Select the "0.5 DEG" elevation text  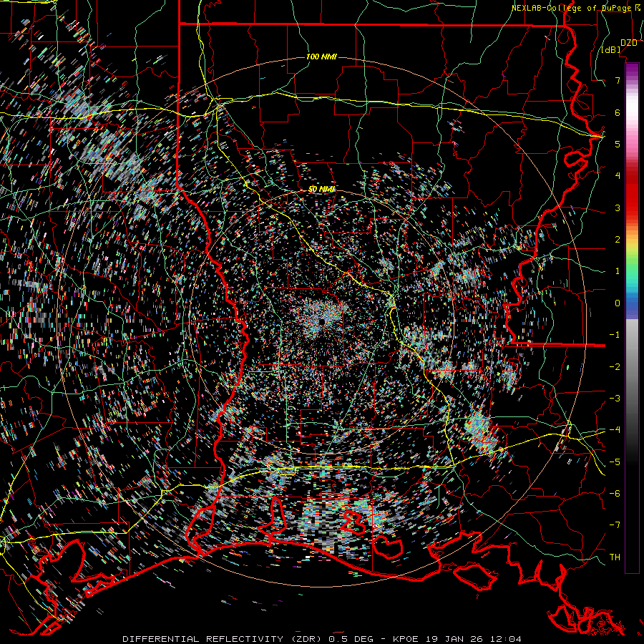tap(351, 639)
